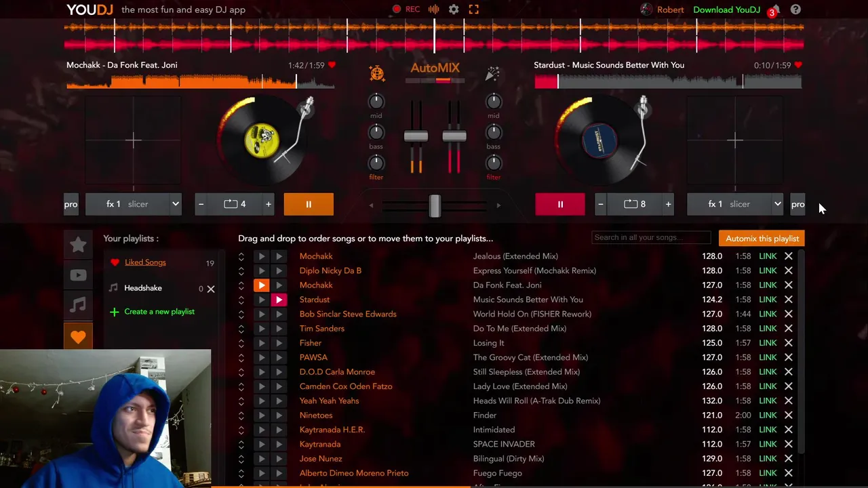Open right deck fx 1 slicer dropdown
The image size is (868, 488).
[736, 204]
